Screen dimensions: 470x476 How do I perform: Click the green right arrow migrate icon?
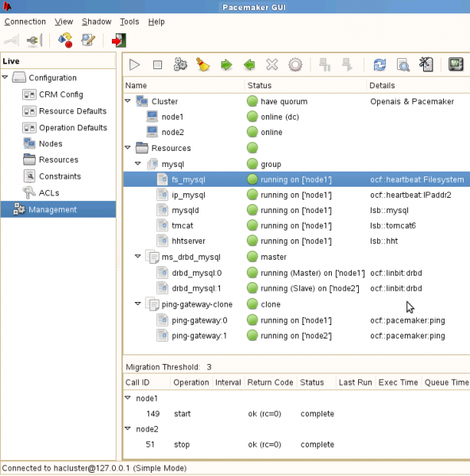[226, 64]
